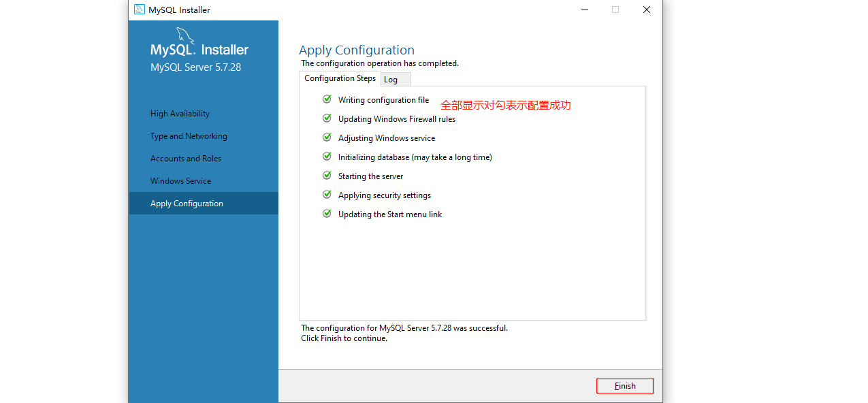Select the Windows Service sidebar item

tap(180, 181)
